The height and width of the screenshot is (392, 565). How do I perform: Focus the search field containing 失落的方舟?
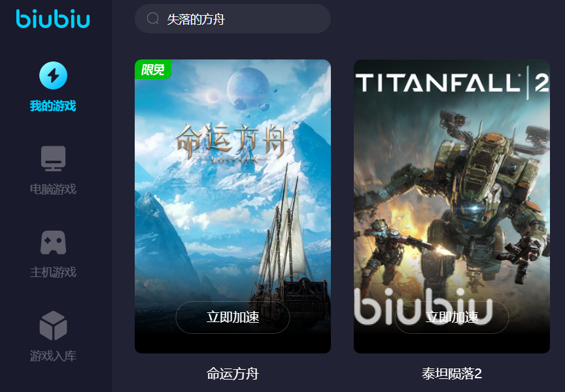[x=233, y=19]
